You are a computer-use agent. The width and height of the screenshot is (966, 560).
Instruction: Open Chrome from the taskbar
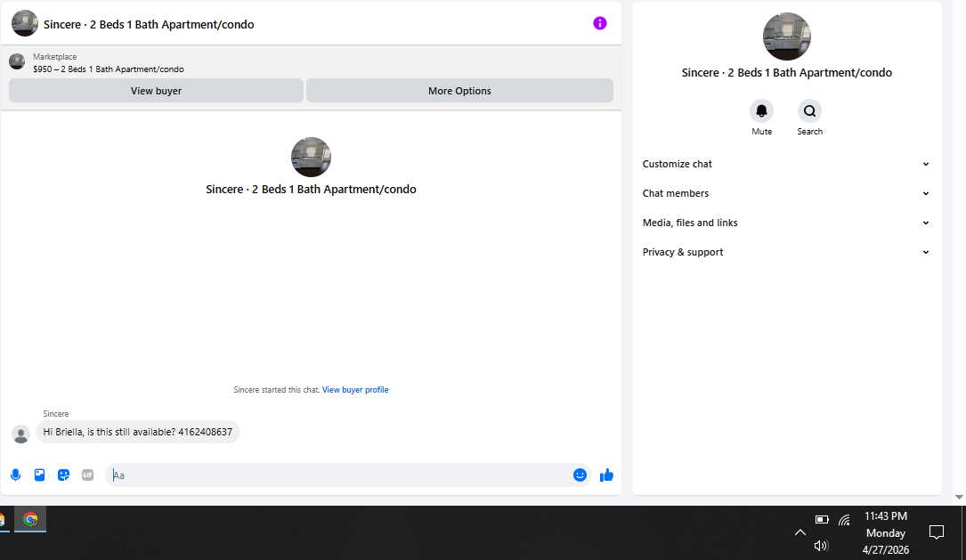tap(30, 519)
